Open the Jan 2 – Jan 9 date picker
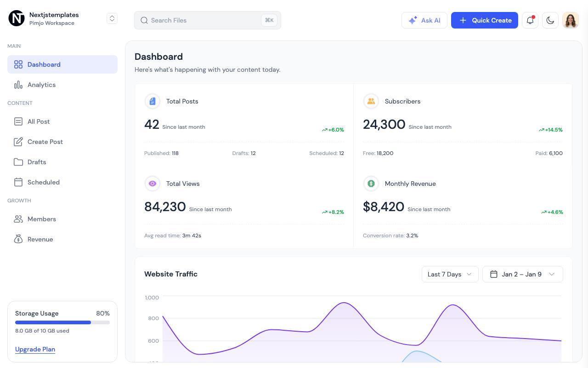 523,274
